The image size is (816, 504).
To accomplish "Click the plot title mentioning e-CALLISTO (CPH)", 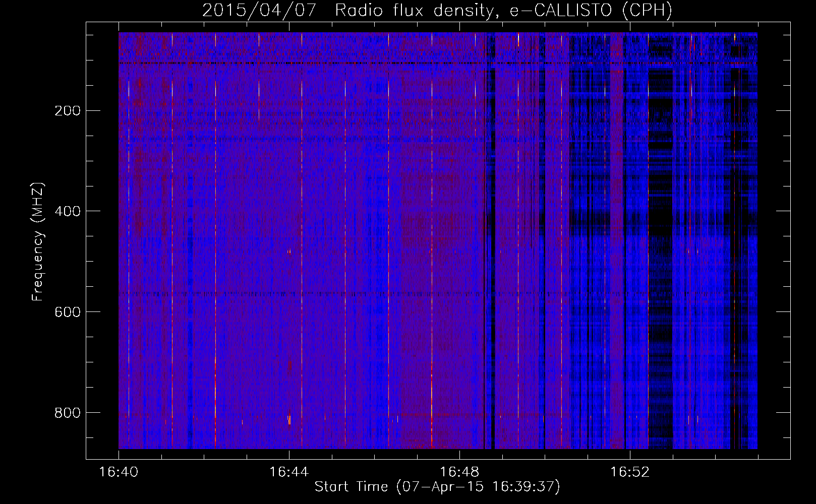I will click(x=437, y=10).
